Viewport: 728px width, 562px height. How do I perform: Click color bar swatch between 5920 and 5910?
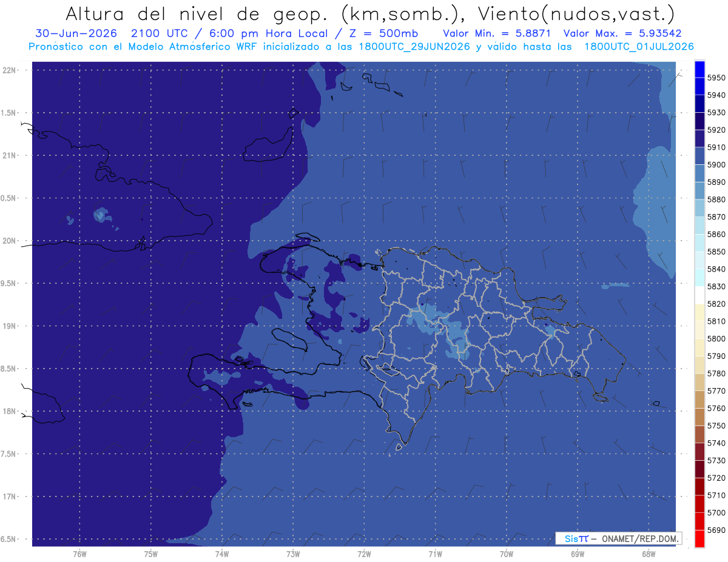pos(699,139)
